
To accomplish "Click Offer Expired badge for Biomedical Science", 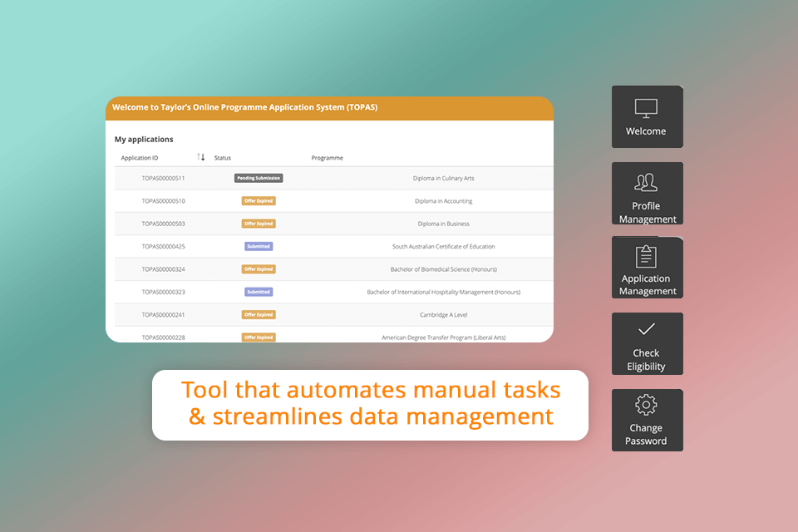I will (x=259, y=269).
